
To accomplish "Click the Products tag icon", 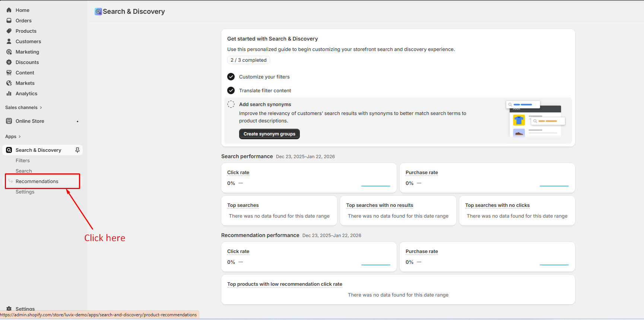I will pyautogui.click(x=9, y=31).
